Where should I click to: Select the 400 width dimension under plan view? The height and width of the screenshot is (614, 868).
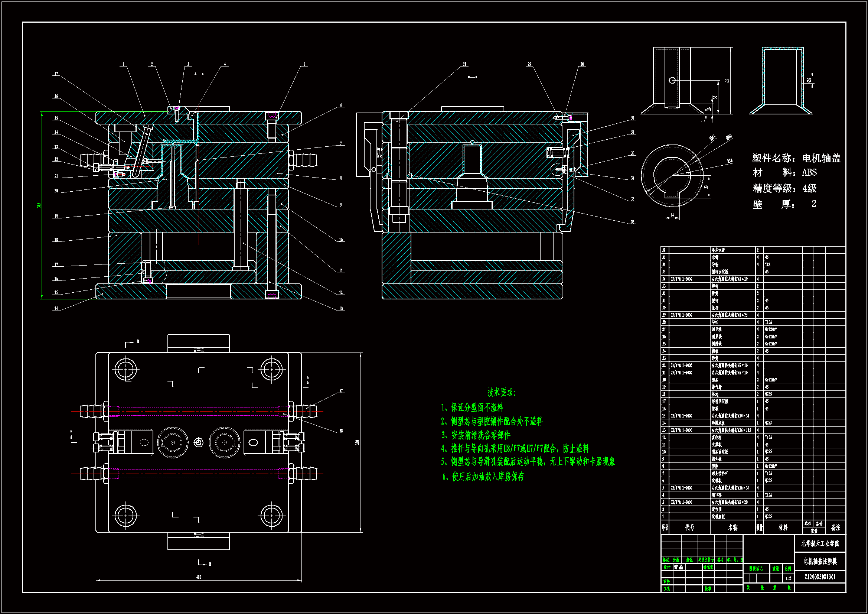click(199, 577)
